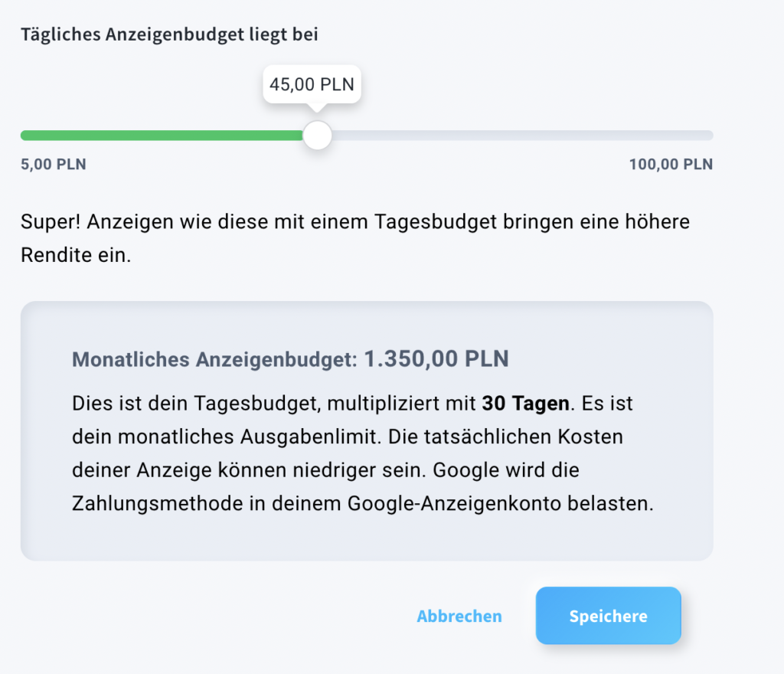Click the far left start of slider track

(25, 136)
